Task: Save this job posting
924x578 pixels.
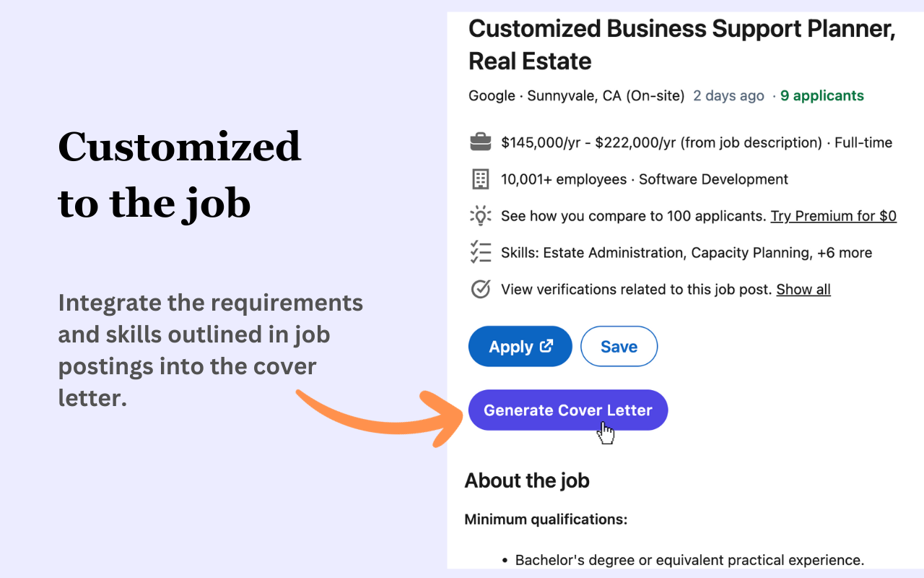Action: pyautogui.click(x=619, y=347)
